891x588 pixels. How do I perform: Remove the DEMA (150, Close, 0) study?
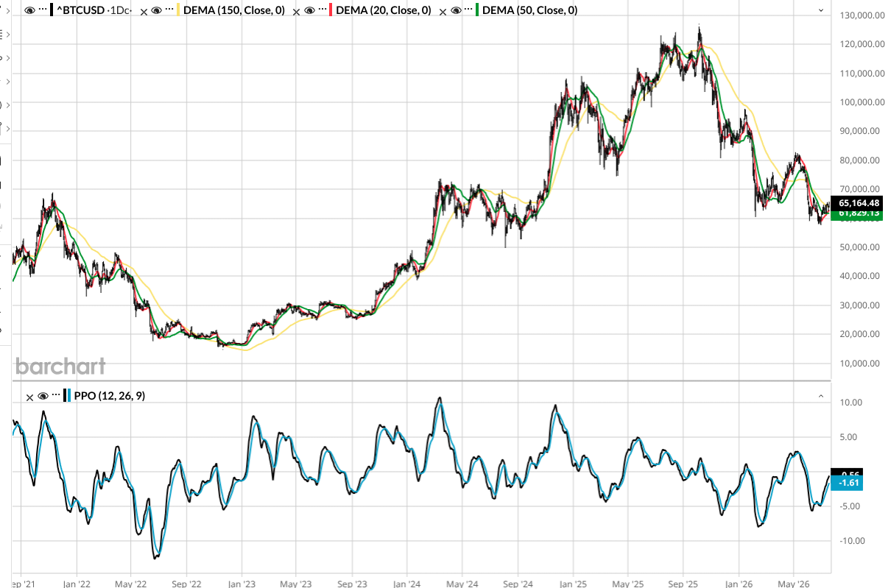tap(144, 11)
